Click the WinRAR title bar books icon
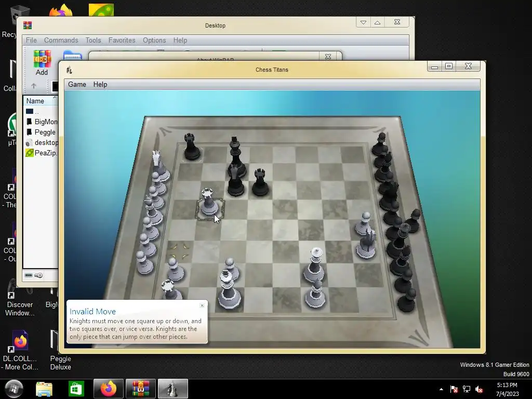 28,25
